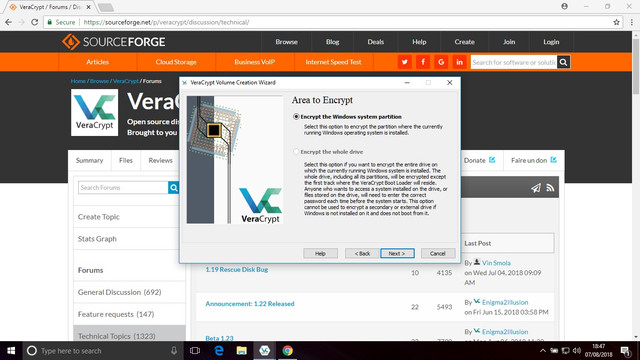The width and height of the screenshot is (640, 360).
Task: Open the Home breadcrumb link
Action: click(78, 81)
